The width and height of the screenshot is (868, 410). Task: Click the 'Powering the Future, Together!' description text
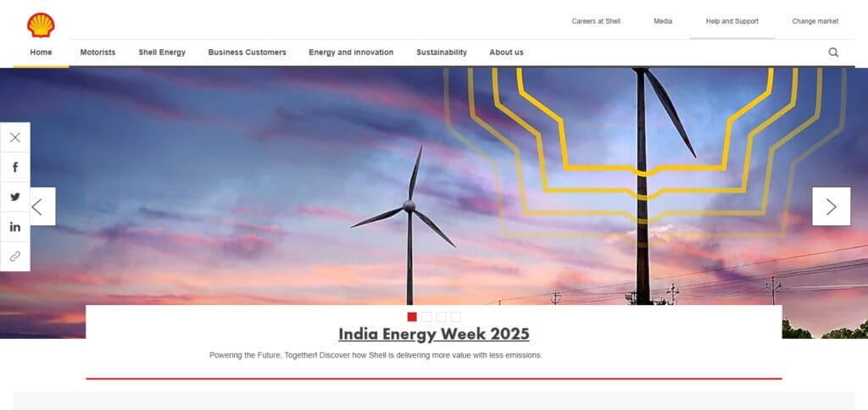376,355
